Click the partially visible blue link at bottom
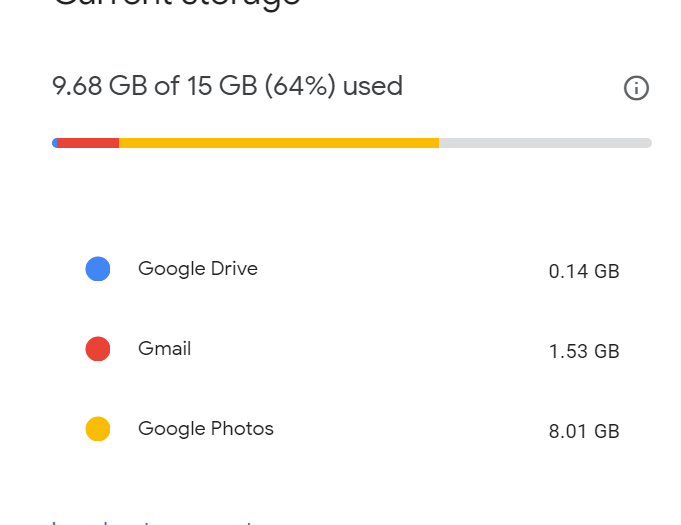This screenshot has height=525, width=681. click(x=152, y=522)
